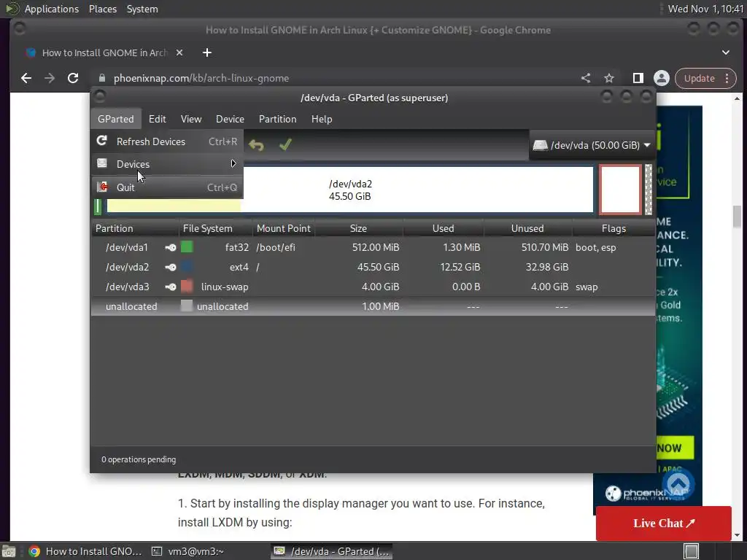Image resolution: width=747 pixels, height=560 pixels.
Task: Click the 32.98 GiB unused value
Action: 547,267
